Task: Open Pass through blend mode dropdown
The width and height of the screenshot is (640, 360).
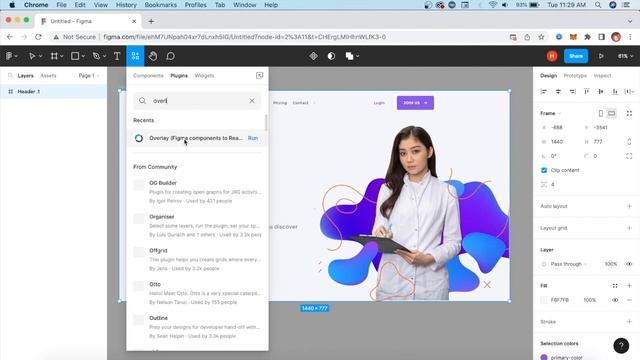Action: (x=568, y=264)
